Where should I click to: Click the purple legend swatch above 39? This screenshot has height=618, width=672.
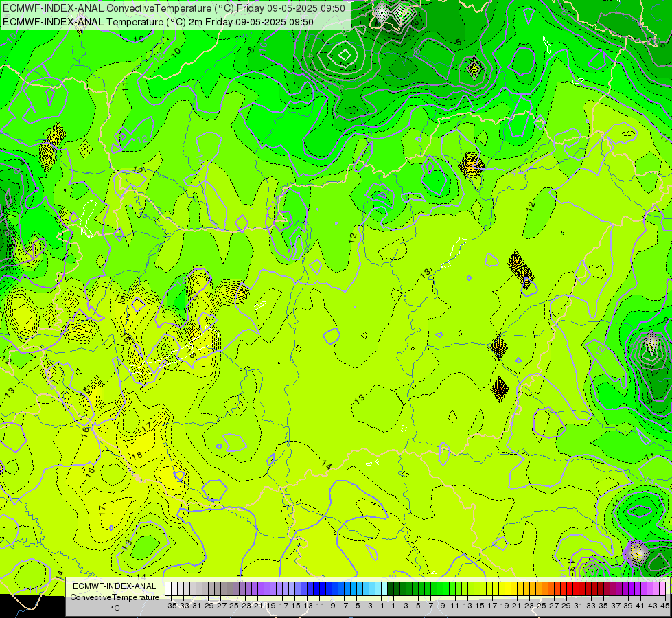point(625,588)
